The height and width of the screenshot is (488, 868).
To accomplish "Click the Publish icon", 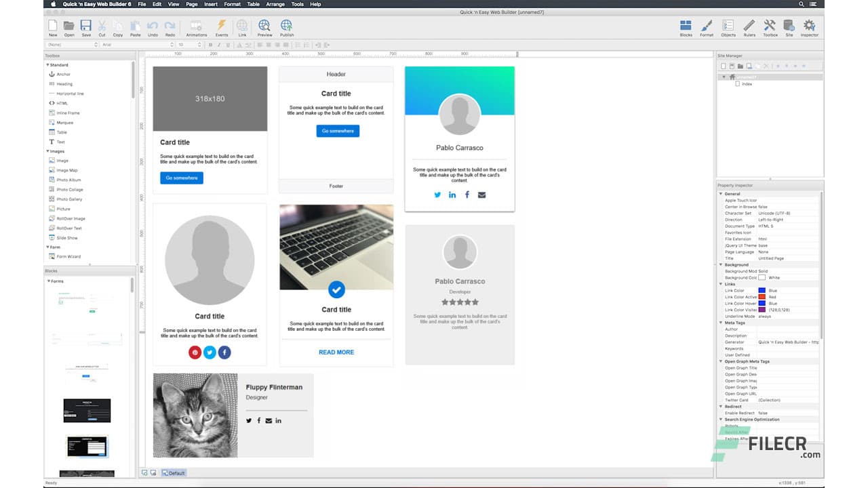I will tap(286, 27).
